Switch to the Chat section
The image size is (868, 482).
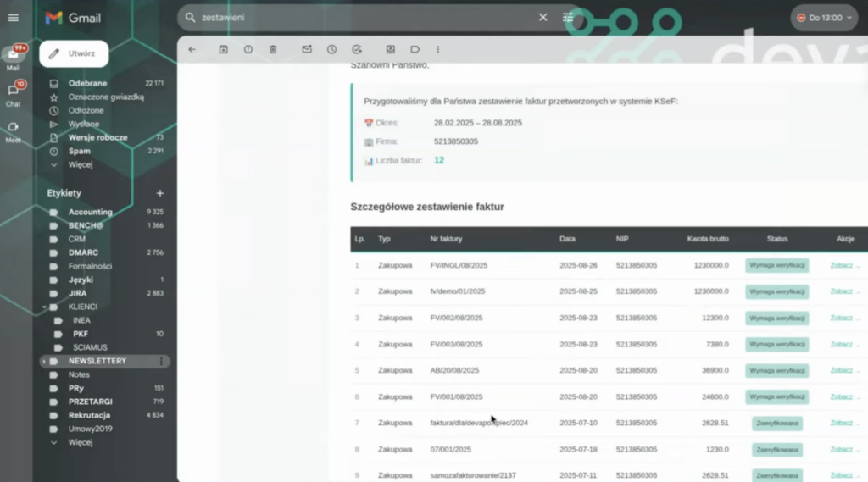coord(13,93)
